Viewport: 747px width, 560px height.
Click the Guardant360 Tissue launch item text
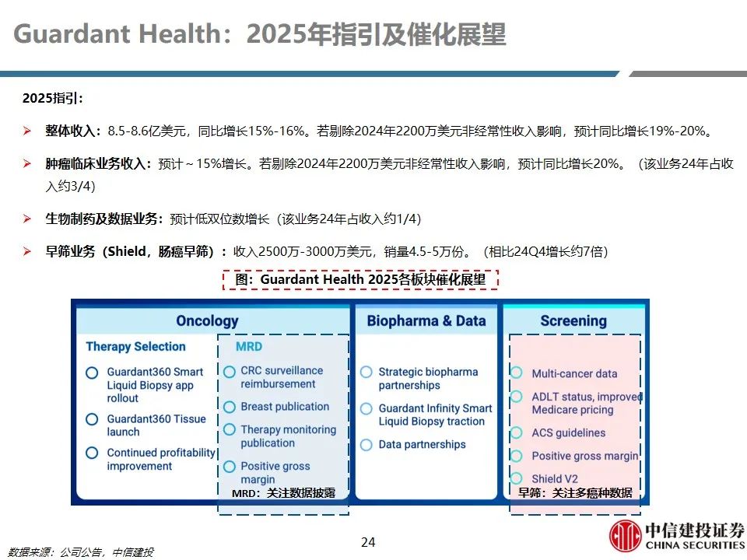pos(156,425)
